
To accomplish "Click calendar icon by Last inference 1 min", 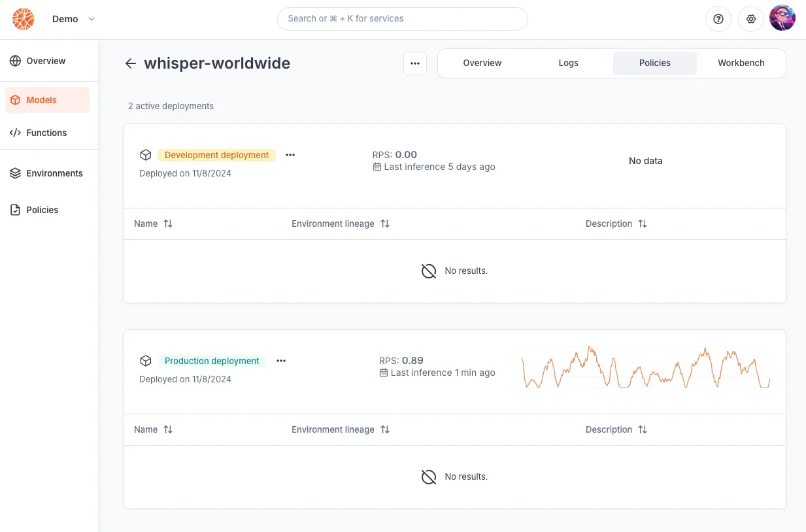I will [x=383, y=373].
